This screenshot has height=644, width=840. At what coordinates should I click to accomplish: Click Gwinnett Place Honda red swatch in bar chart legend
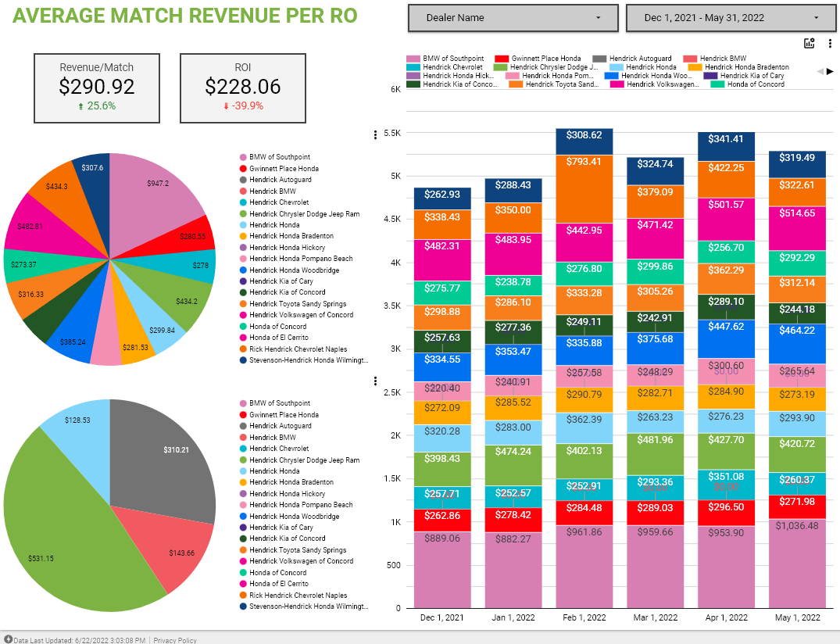tap(502, 59)
